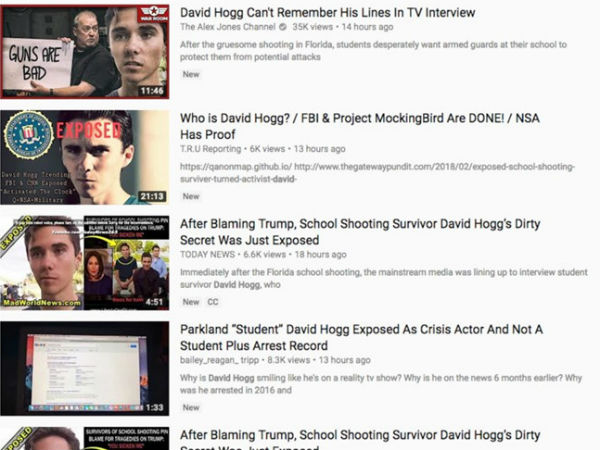Click the bottom partially visible video thumbnail

[85, 439]
